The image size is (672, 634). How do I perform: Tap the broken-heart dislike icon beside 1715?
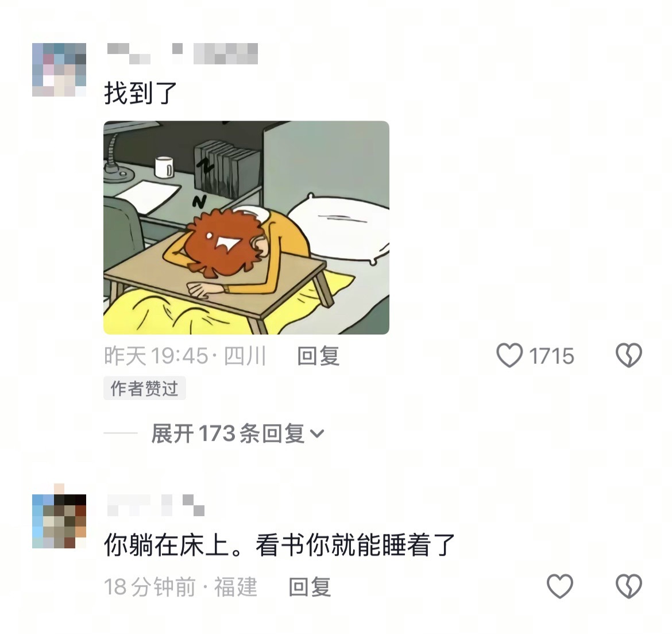click(x=629, y=356)
